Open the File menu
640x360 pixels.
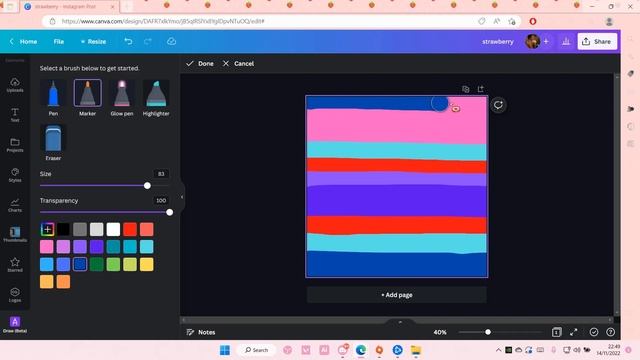[x=59, y=41]
